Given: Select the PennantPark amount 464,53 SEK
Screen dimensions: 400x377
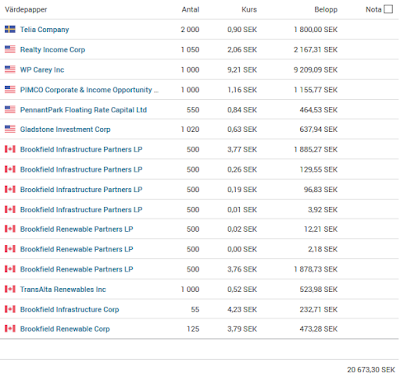Looking at the screenshot, I should tap(319, 110).
